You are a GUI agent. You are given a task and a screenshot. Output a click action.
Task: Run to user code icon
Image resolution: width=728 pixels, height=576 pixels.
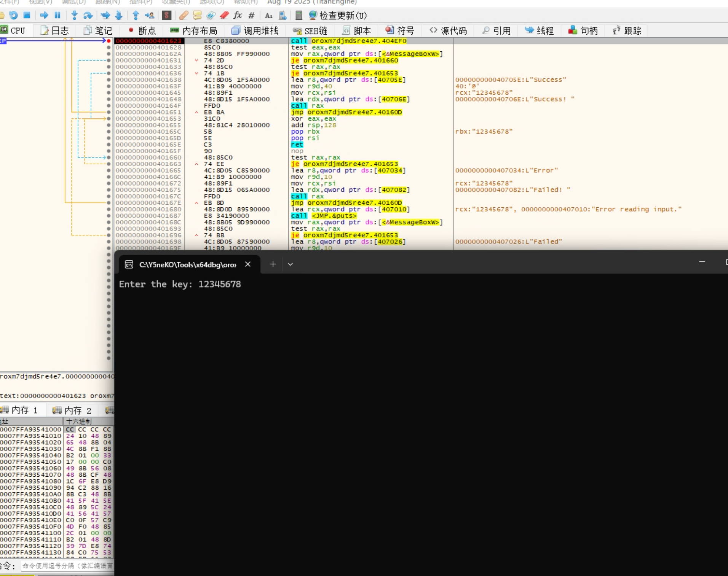click(150, 15)
